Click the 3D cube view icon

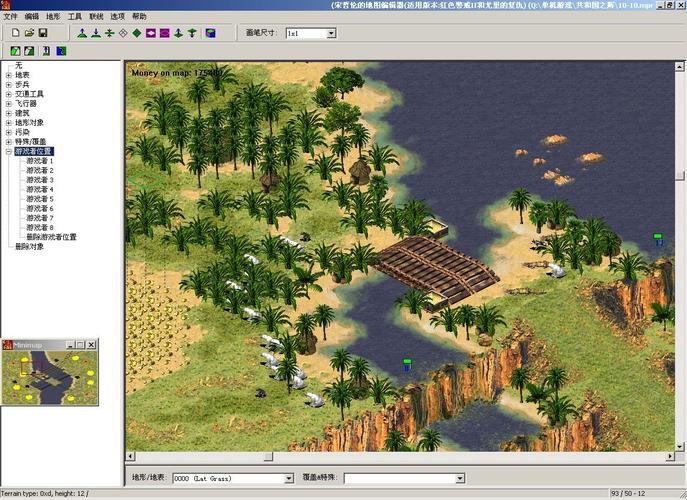[x=211, y=33]
